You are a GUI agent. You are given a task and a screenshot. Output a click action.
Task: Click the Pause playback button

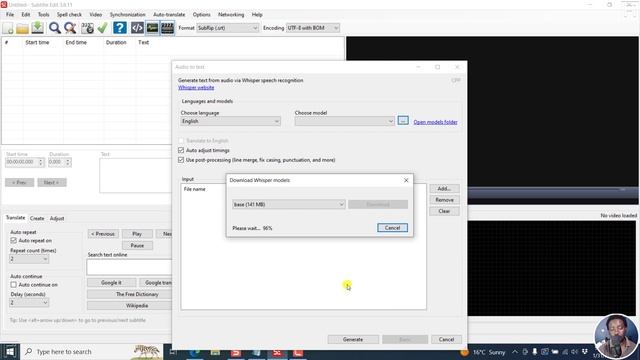point(137,245)
